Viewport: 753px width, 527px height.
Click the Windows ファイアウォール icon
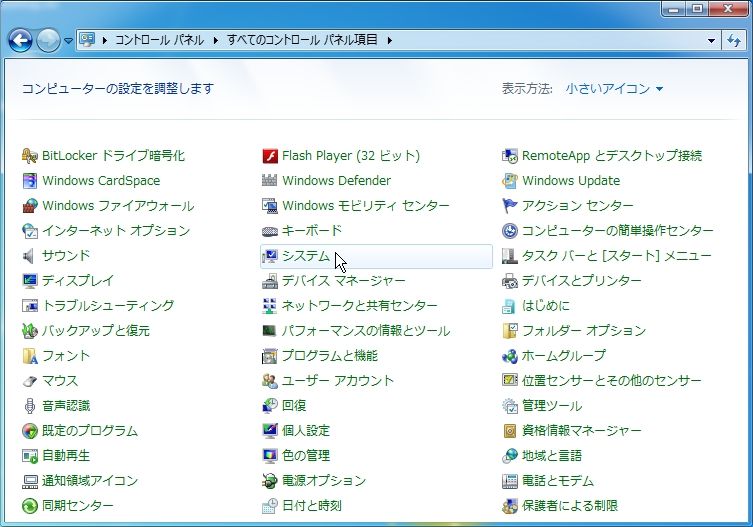[x=30, y=206]
